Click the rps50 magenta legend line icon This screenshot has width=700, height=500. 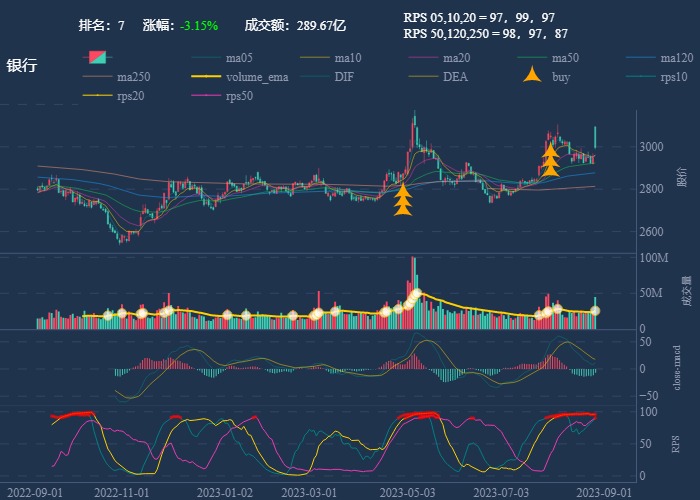[x=208, y=96]
